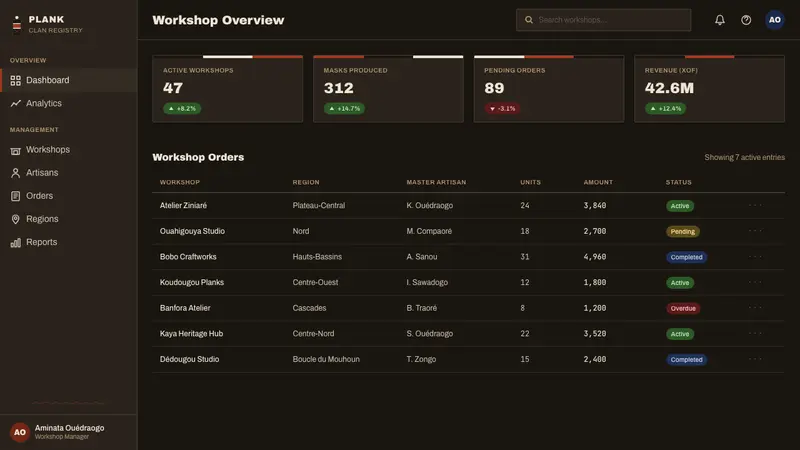Sort by the Workshop column header
This screenshot has width=800, height=450.
pyautogui.click(x=180, y=182)
